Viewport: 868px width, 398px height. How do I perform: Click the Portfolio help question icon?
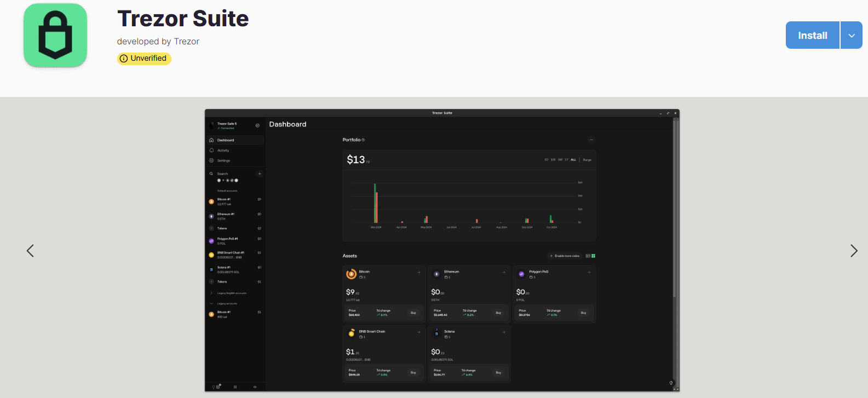click(x=363, y=140)
